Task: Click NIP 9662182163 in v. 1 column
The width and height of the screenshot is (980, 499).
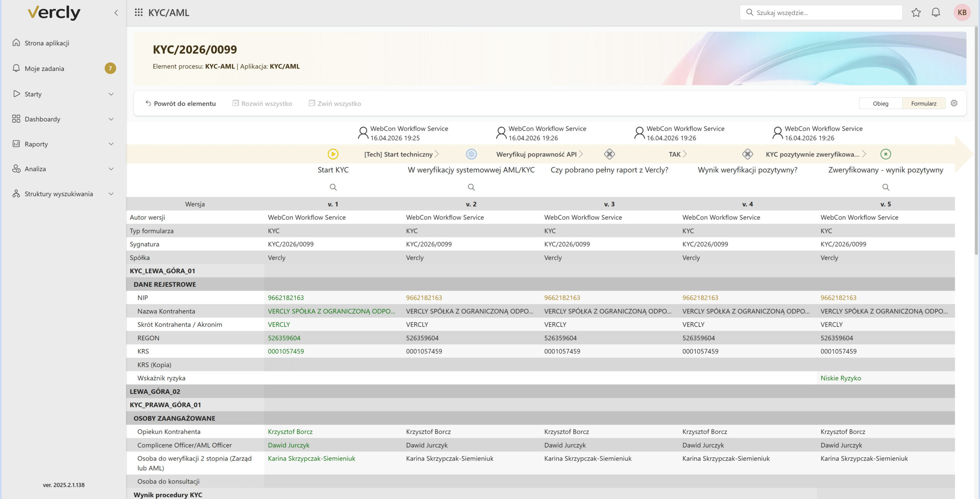Action: pyautogui.click(x=286, y=298)
